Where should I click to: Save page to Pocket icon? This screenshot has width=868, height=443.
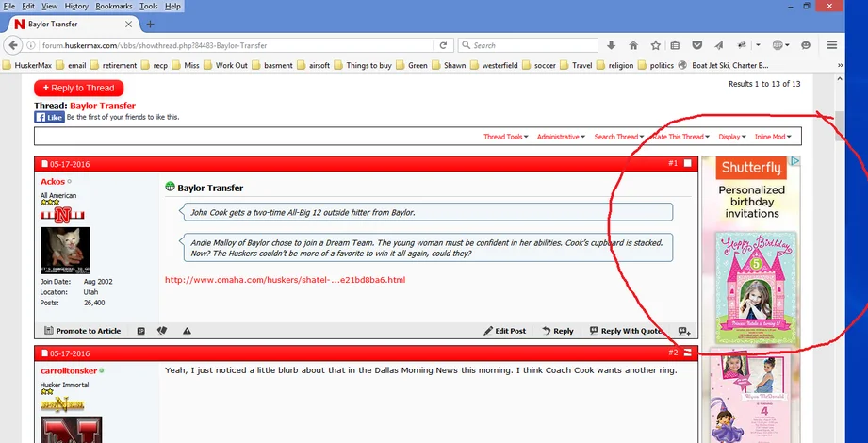[x=697, y=45]
